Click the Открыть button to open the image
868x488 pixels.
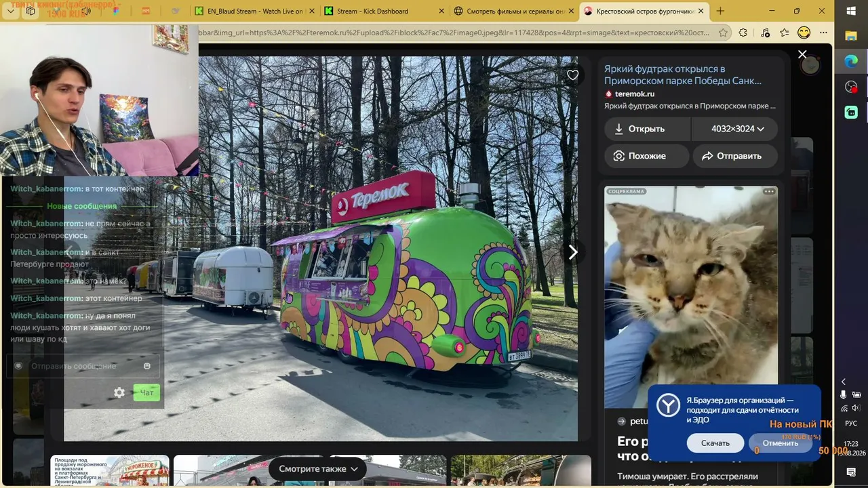coord(648,129)
